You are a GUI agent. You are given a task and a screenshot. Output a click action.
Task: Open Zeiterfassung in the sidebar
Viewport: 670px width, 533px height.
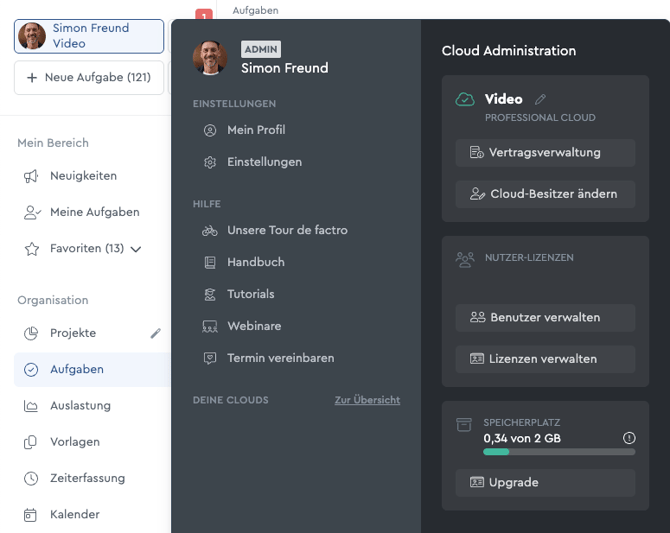tap(87, 478)
